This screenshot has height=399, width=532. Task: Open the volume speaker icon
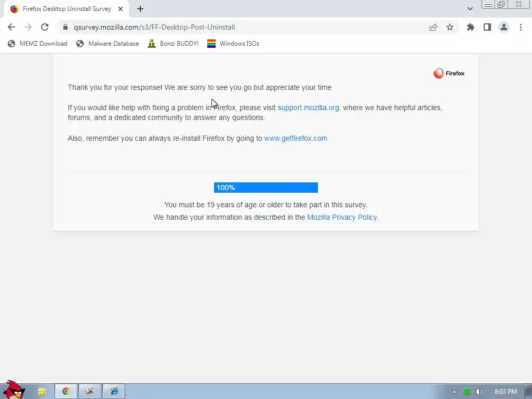[x=479, y=392]
